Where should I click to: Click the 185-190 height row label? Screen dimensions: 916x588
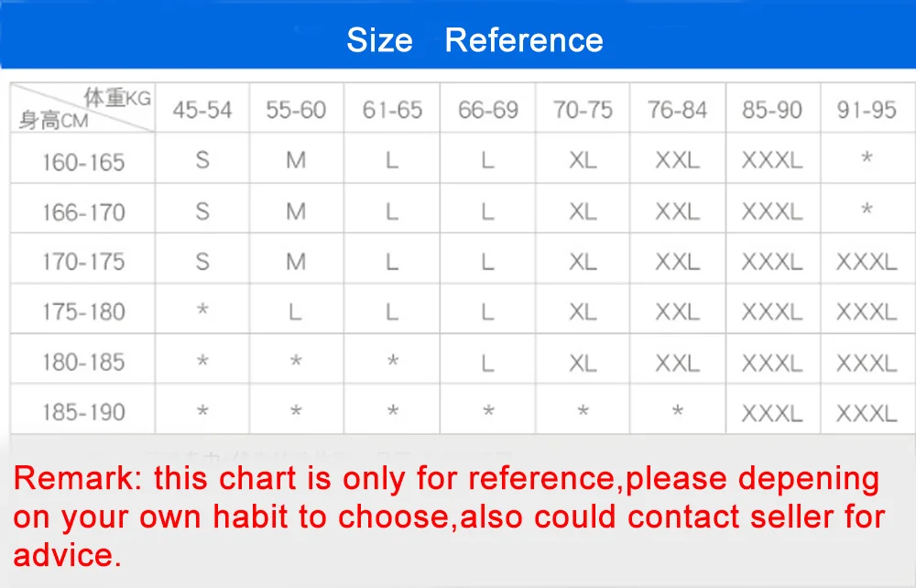tap(83, 413)
